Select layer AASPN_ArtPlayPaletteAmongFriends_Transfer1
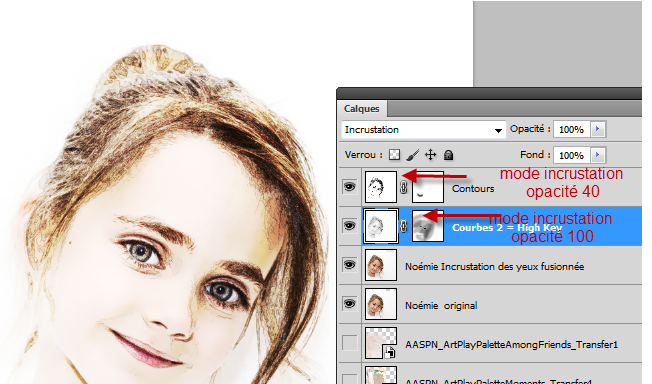Screen dimensions: 652x384 (x=511, y=345)
